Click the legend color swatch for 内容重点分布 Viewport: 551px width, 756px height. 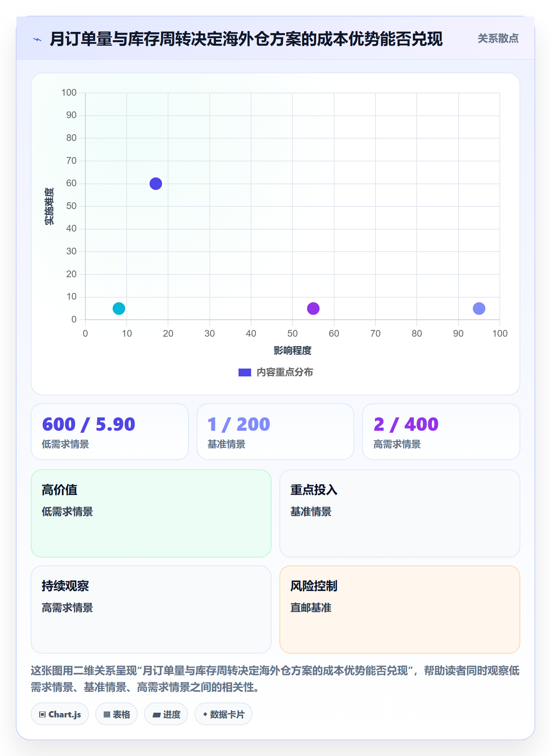tap(245, 372)
